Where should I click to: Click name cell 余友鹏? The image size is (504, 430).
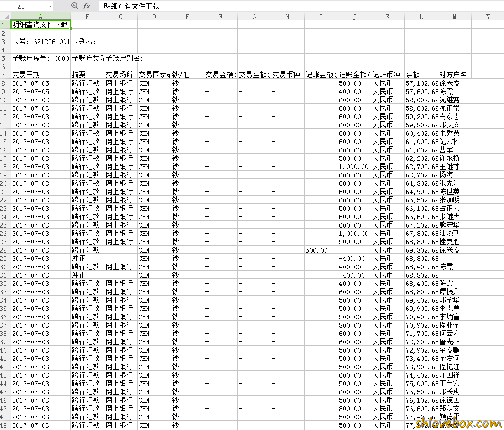tap(454, 350)
